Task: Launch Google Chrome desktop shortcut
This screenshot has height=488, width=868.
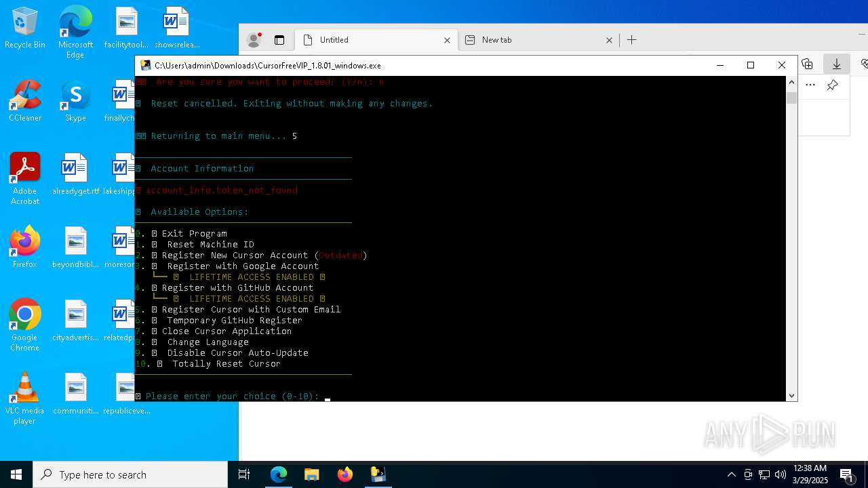Action: click(24, 325)
